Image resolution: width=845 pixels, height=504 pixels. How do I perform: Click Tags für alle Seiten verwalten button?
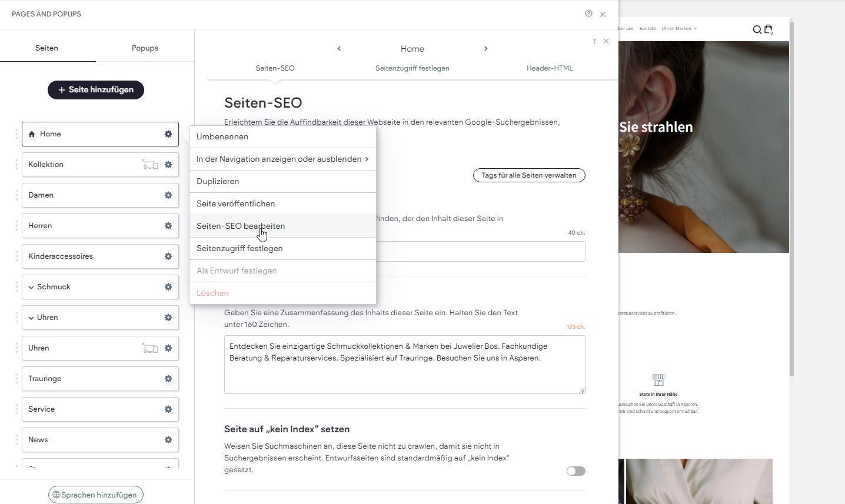point(529,175)
